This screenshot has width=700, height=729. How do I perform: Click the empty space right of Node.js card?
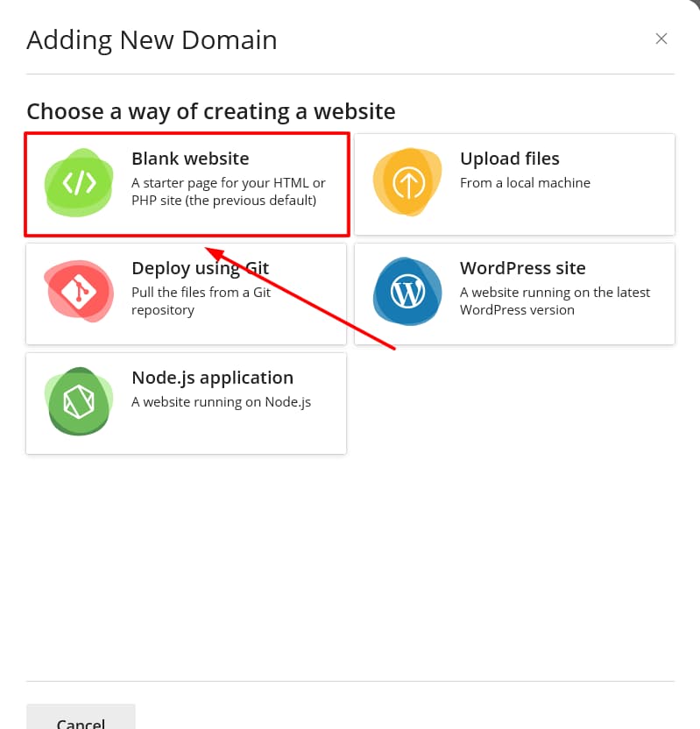(514, 403)
